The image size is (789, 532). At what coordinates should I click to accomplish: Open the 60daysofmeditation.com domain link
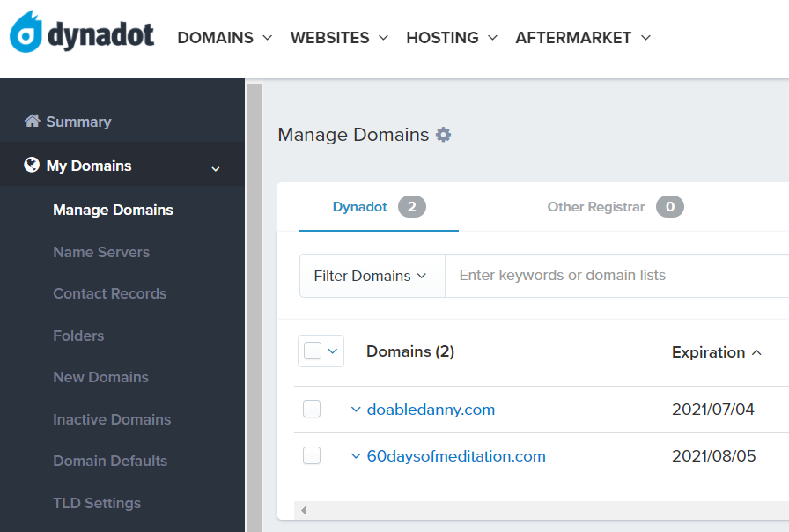click(x=456, y=456)
